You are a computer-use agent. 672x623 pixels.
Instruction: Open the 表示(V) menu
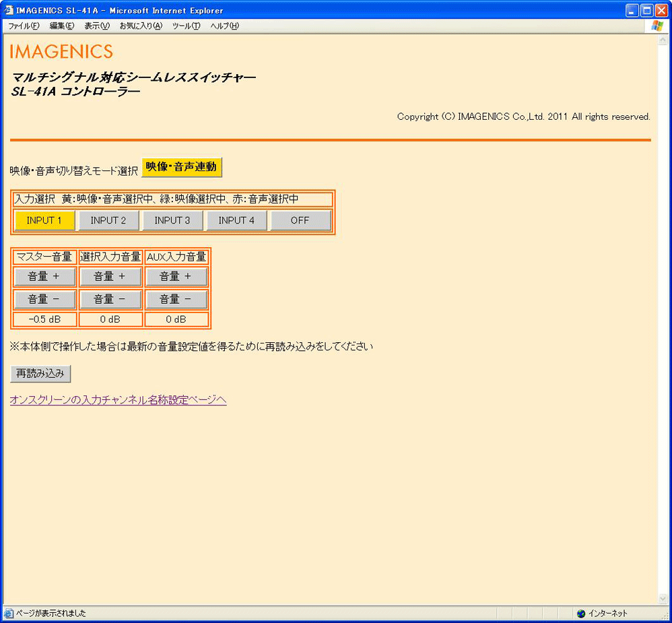click(x=97, y=26)
